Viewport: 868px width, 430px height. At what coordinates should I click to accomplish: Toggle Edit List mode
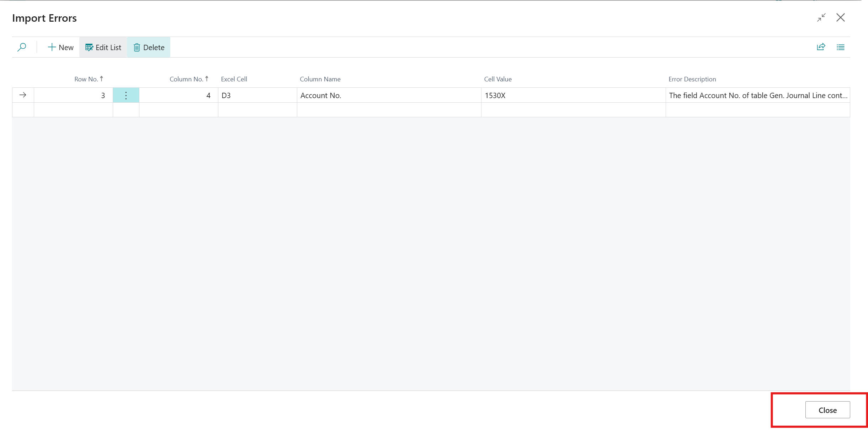103,47
